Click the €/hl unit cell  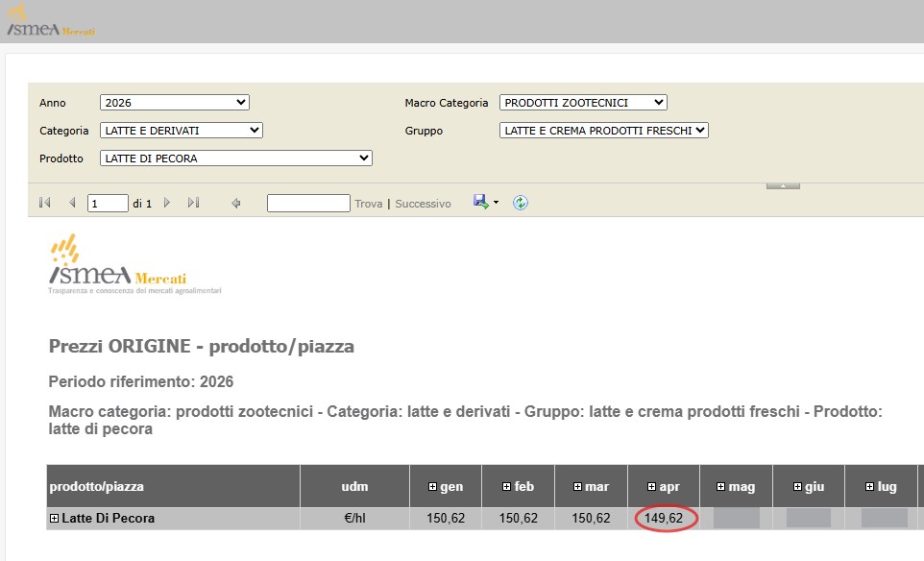click(354, 519)
